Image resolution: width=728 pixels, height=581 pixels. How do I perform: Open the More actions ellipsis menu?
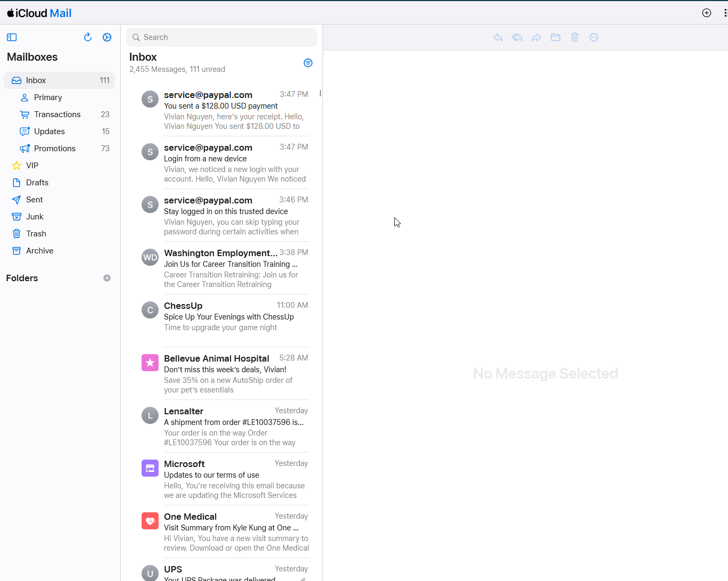coord(594,37)
